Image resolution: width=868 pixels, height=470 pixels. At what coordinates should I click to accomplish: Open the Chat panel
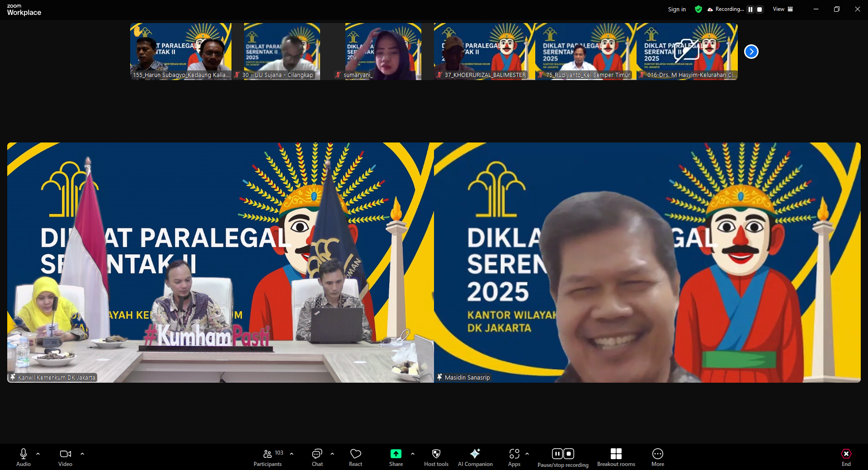click(x=317, y=454)
